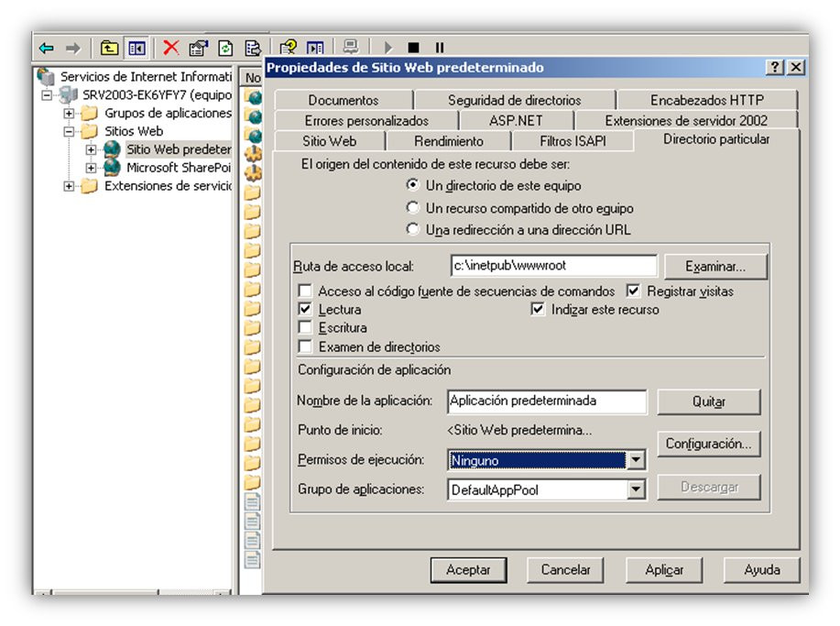The image size is (840, 626).
Task: Expand the Extensiones de servicio node
Action: (69, 186)
